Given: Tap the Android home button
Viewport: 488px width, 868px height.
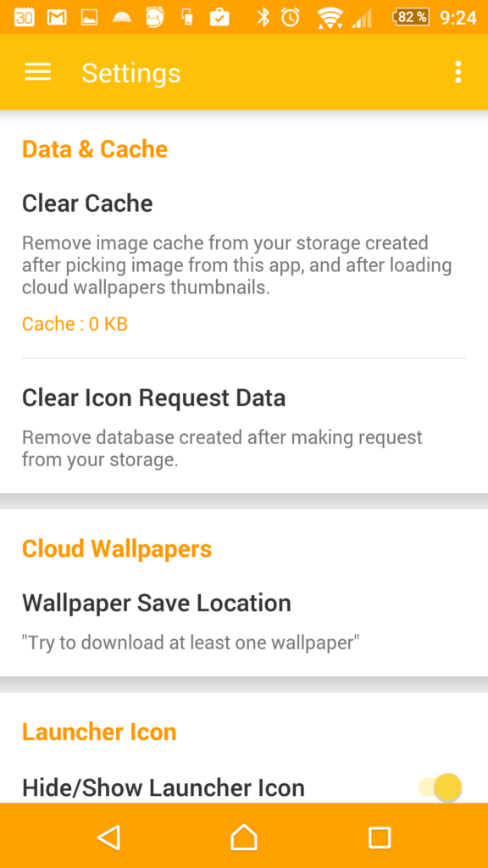Looking at the screenshot, I should 244,837.
